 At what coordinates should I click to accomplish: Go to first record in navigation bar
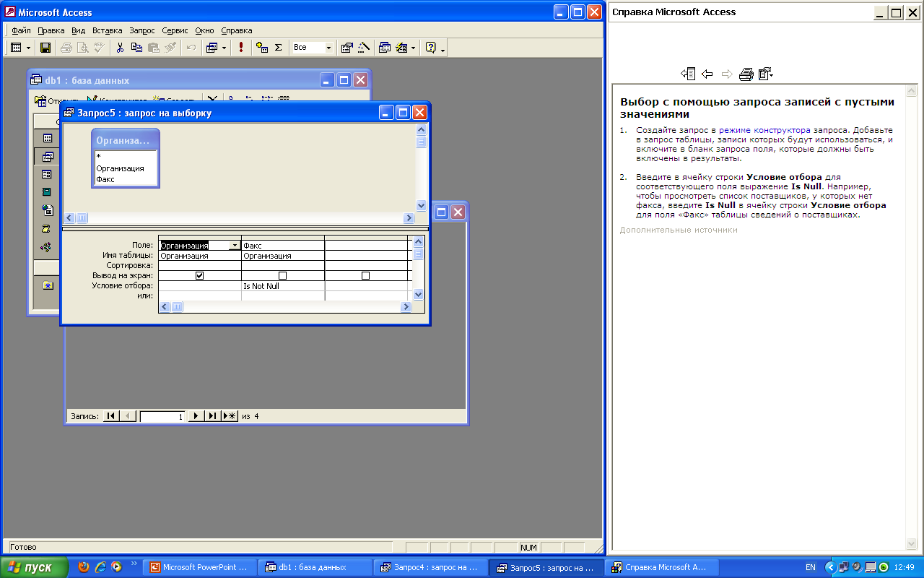(111, 416)
